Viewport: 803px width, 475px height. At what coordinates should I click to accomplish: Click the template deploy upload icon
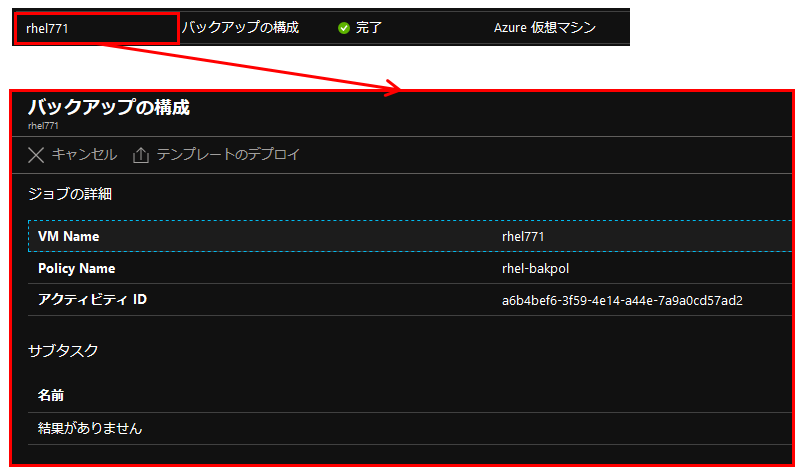[141, 155]
